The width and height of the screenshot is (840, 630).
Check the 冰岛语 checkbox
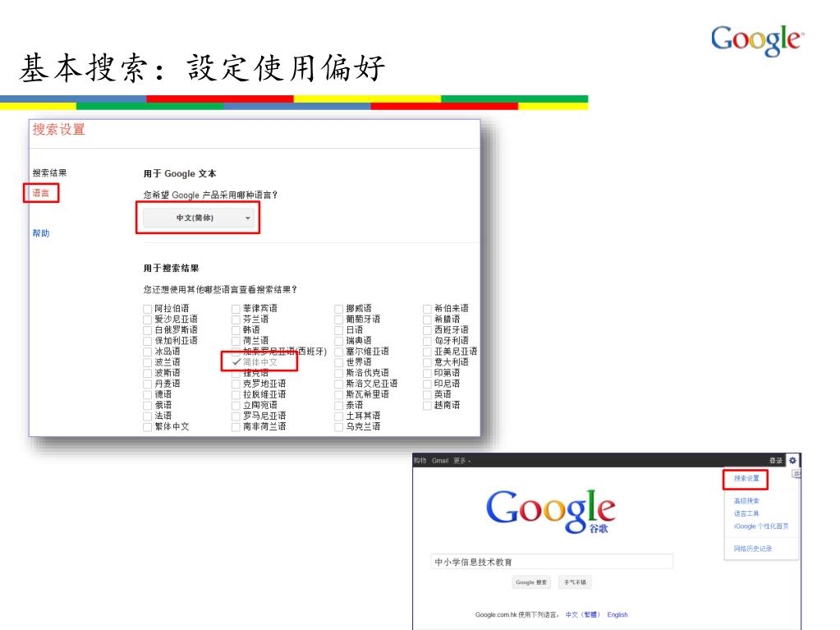147,352
